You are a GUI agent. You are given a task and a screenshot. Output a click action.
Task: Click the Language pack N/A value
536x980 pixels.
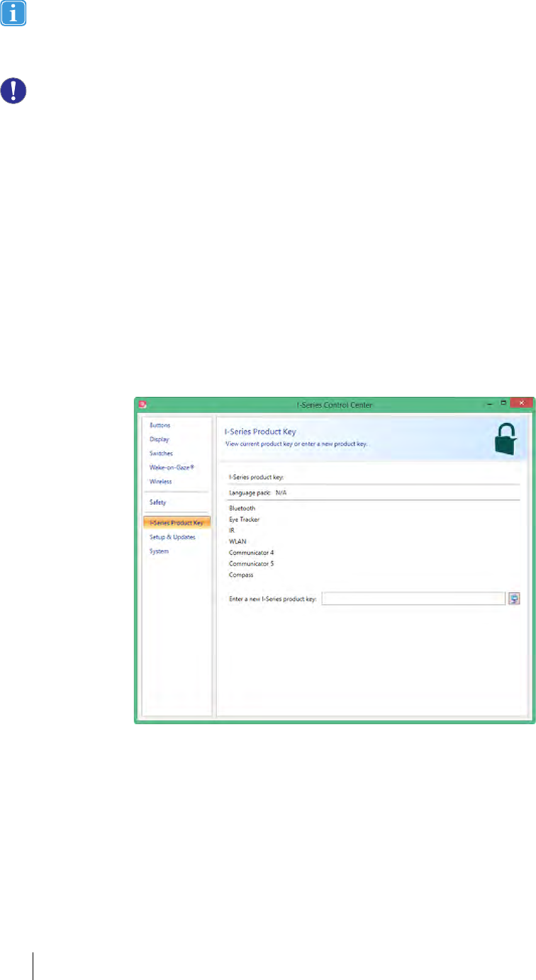coord(281,491)
